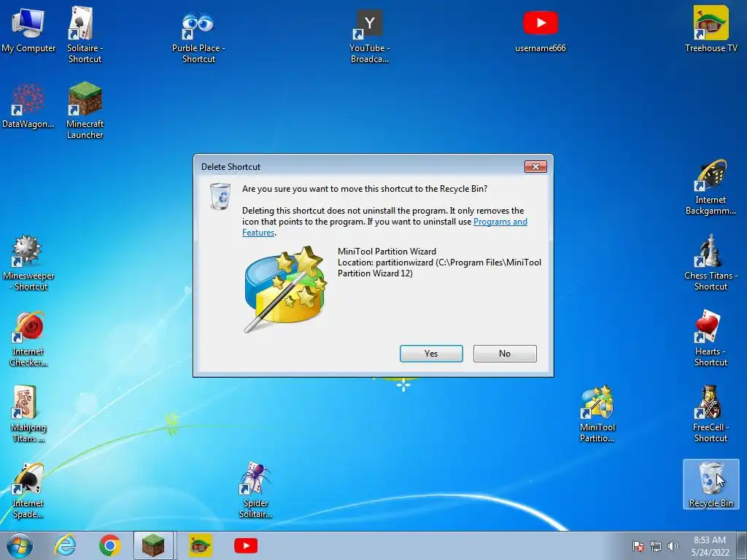Image resolution: width=747 pixels, height=560 pixels.
Task: Click the recycle bin icon inside dialog
Action: click(x=220, y=195)
